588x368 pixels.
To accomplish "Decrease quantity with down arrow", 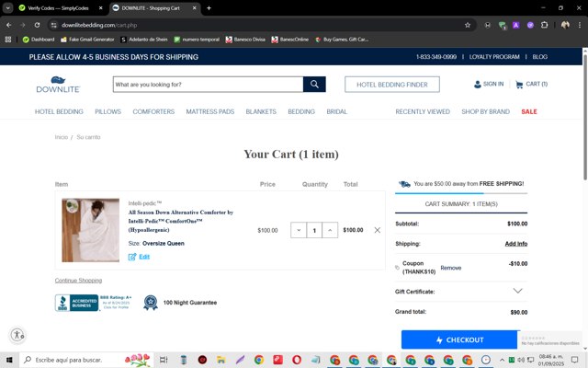I will pyautogui.click(x=299, y=230).
